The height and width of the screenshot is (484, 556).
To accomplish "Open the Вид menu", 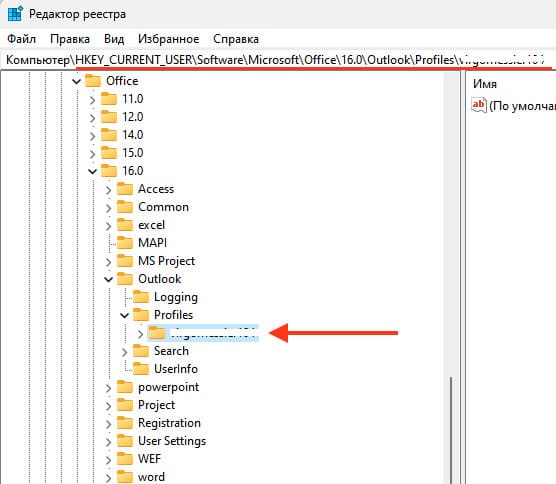I will [114, 39].
